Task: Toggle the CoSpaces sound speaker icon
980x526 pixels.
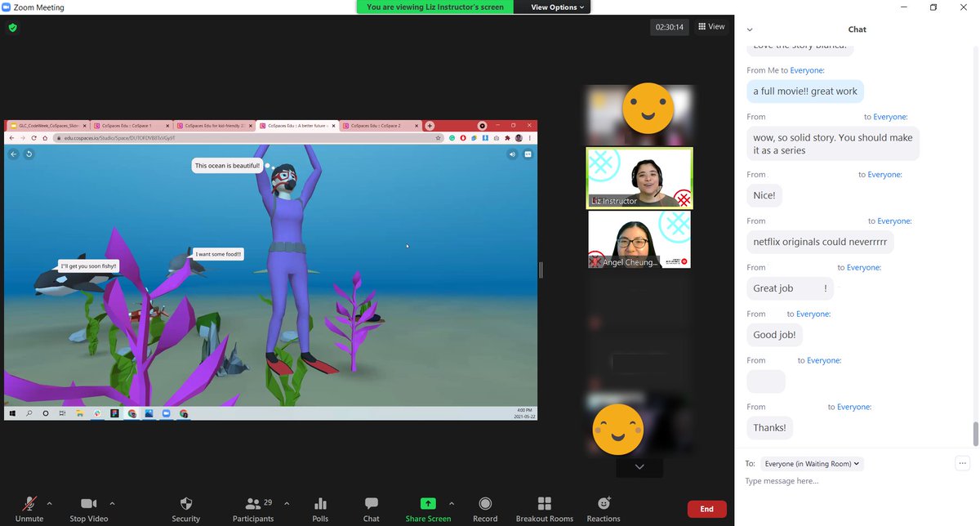Action: point(512,154)
